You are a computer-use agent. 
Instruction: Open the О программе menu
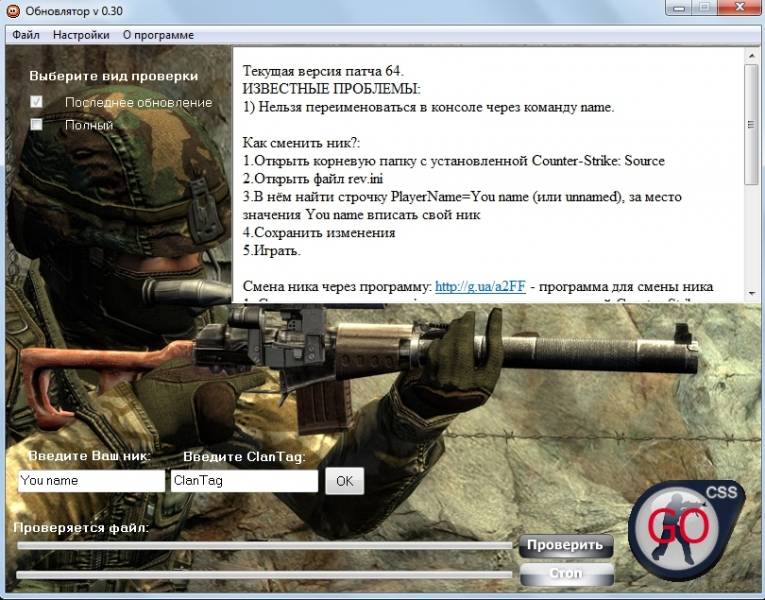tap(158, 35)
